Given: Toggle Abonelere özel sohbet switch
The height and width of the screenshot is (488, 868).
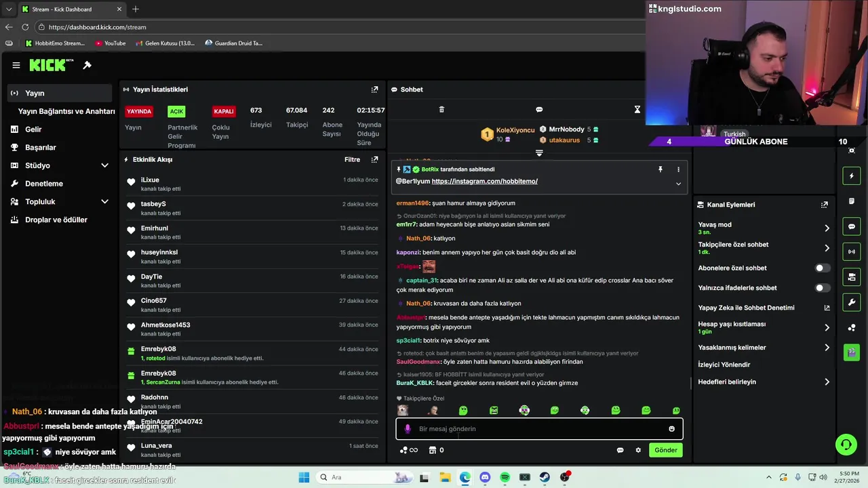Looking at the screenshot, I should click(822, 268).
